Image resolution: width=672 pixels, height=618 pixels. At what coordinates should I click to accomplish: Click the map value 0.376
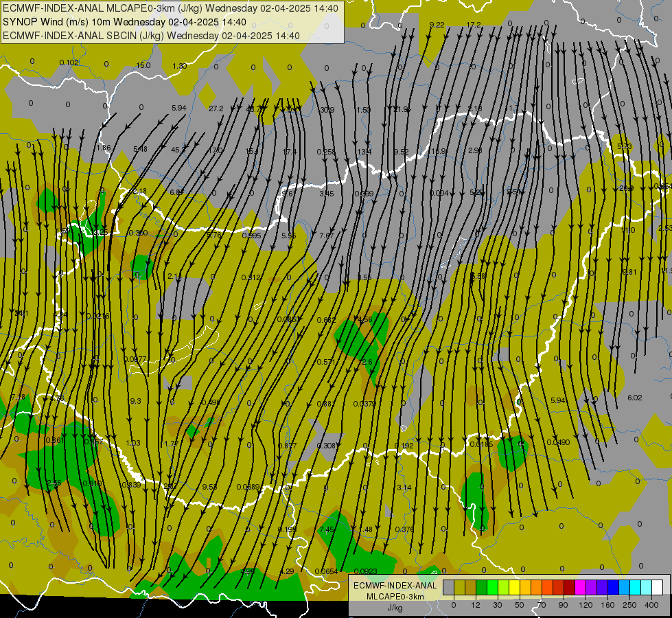click(x=404, y=529)
